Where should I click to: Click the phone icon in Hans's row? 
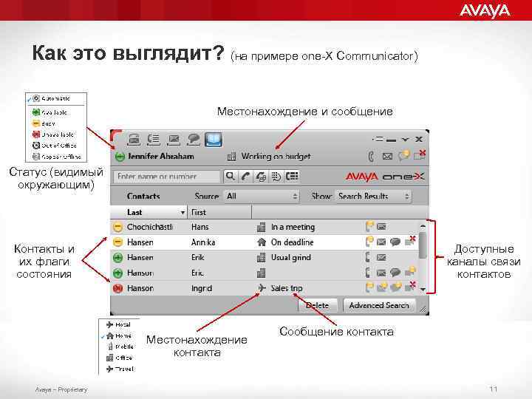[x=369, y=226]
